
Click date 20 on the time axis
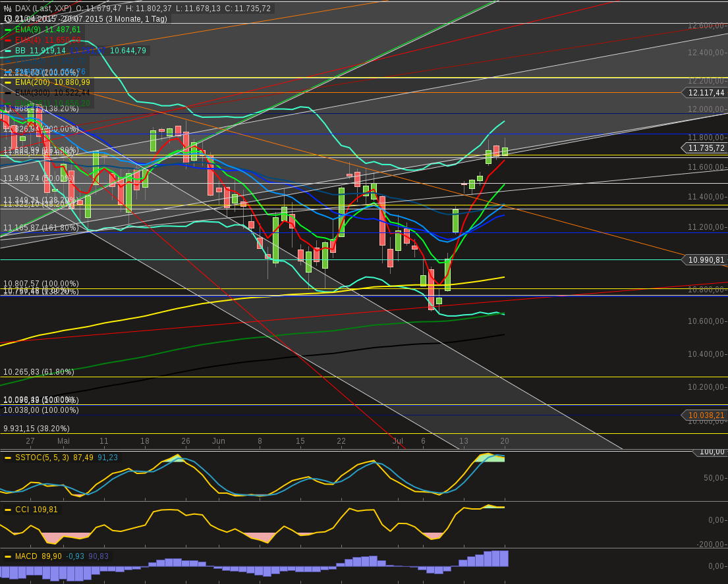505,441
